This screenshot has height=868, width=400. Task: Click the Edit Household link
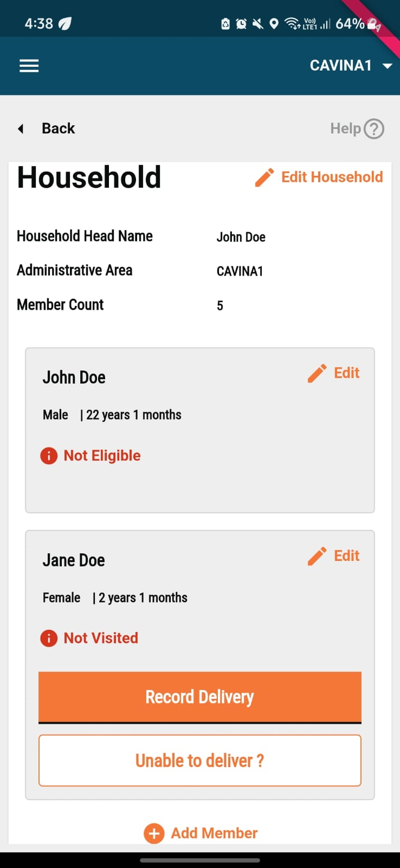pos(332,177)
